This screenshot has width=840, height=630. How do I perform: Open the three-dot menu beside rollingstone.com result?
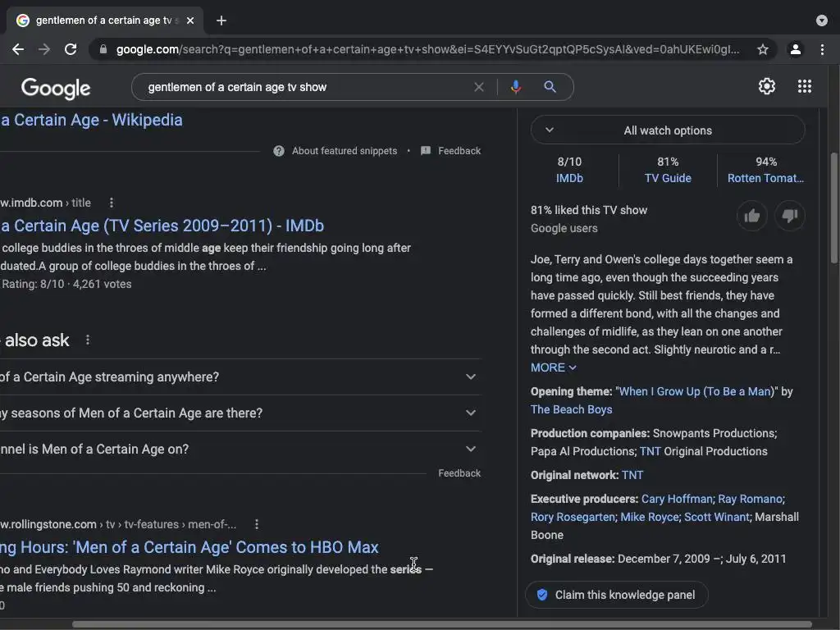coord(257,524)
